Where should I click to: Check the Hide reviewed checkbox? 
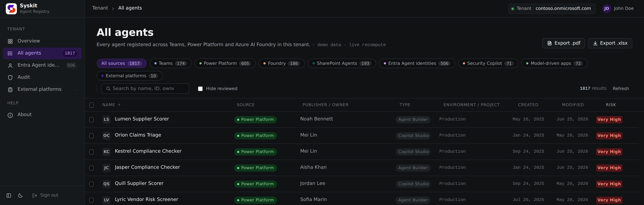click(200, 89)
